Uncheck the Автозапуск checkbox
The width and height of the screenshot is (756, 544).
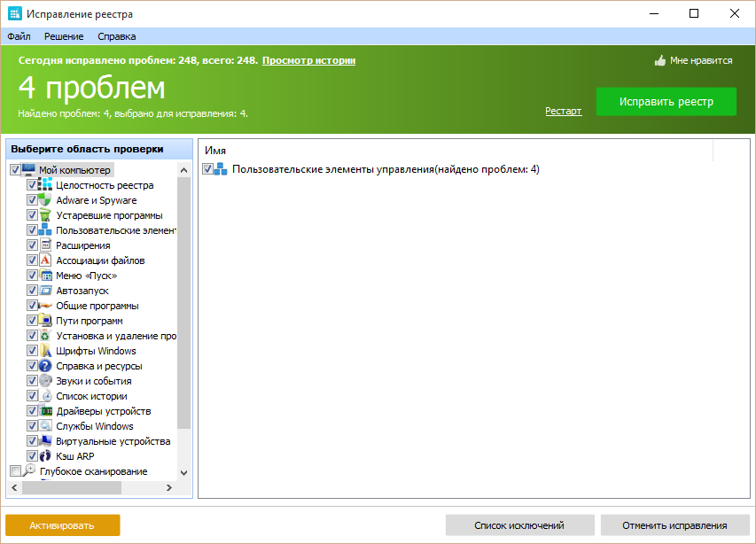pyautogui.click(x=32, y=291)
